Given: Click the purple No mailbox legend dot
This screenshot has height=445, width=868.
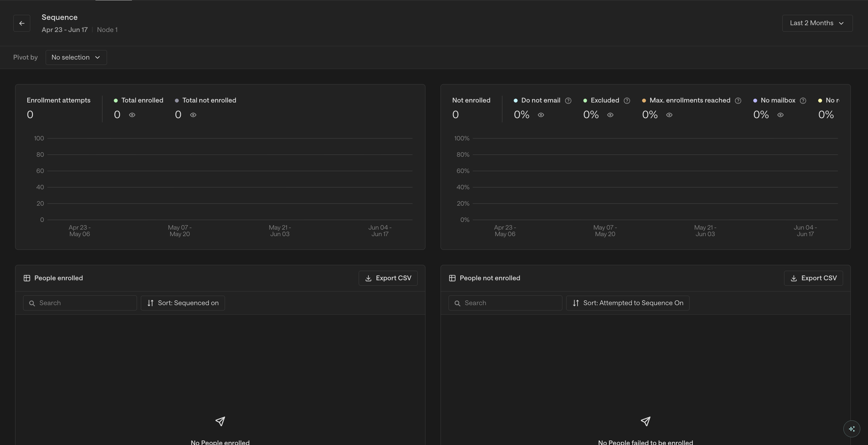Looking at the screenshot, I should click(755, 101).
